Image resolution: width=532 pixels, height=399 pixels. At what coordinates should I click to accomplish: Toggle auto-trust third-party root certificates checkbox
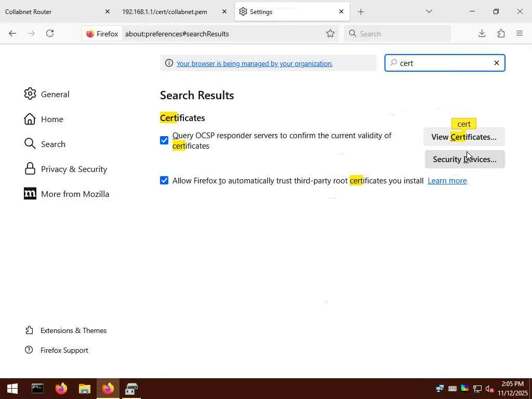click(164, 180)
